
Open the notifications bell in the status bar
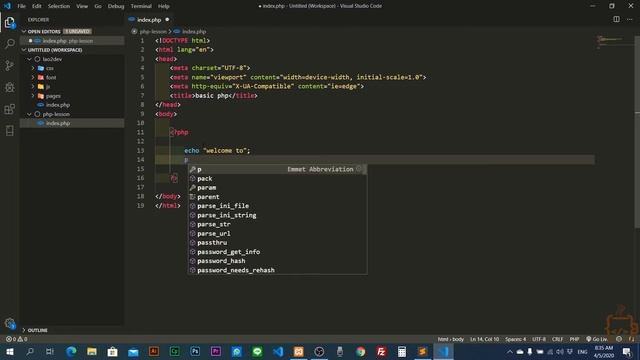tap(631, 339)
